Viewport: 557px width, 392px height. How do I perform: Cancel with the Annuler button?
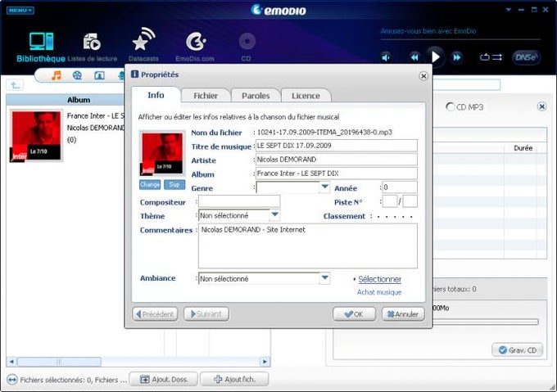click(x=403, y=314)
